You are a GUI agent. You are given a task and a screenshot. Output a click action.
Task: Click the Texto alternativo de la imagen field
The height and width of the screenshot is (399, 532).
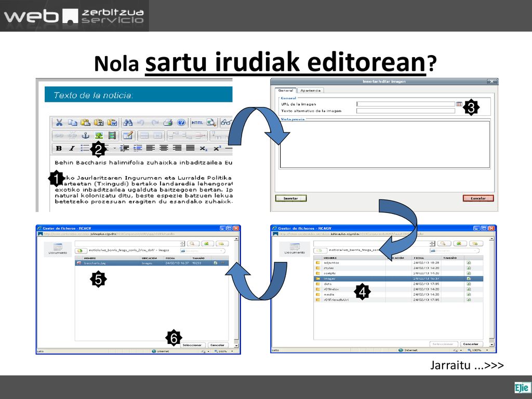(x=405, y=111)
